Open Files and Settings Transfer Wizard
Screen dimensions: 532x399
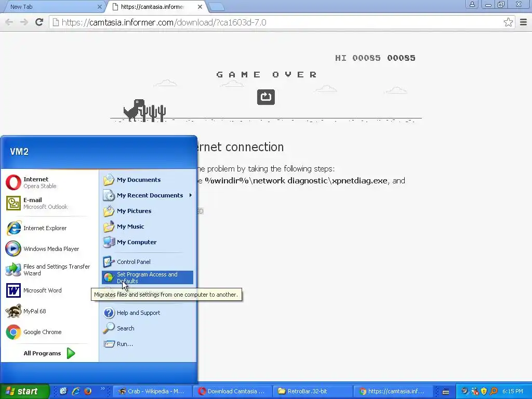click(47, 270)
